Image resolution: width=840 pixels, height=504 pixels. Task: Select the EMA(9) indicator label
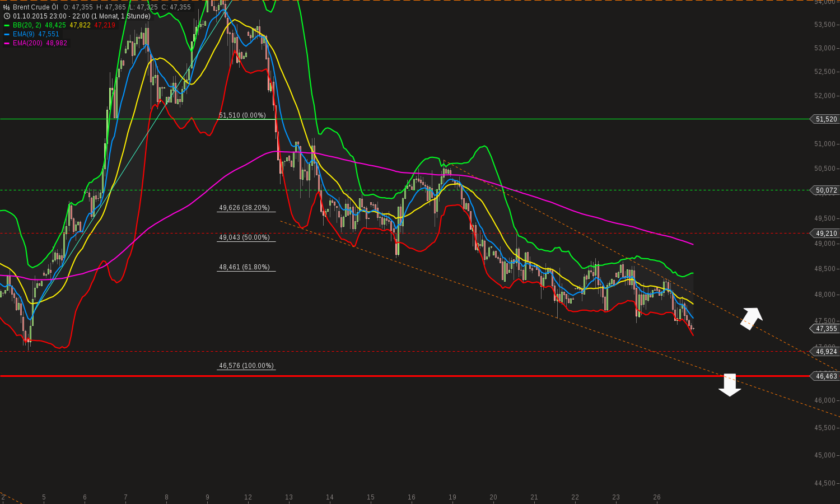coord(24,34)
